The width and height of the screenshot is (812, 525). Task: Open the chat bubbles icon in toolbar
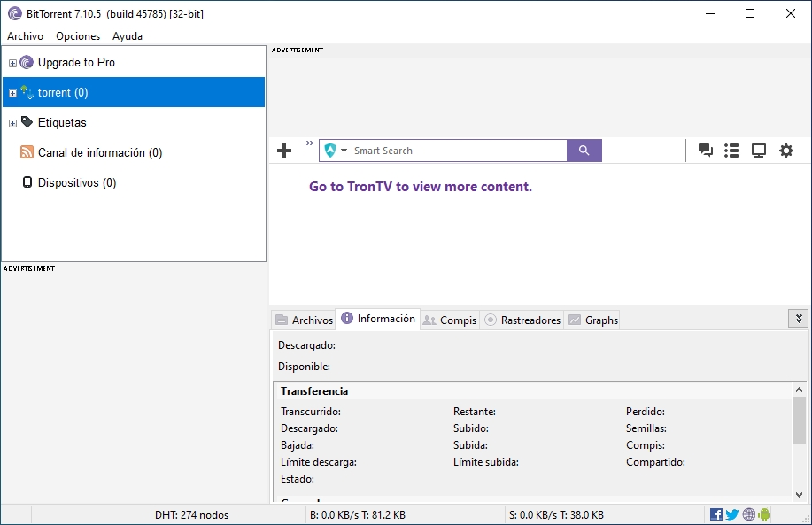[x=706, y=151]
